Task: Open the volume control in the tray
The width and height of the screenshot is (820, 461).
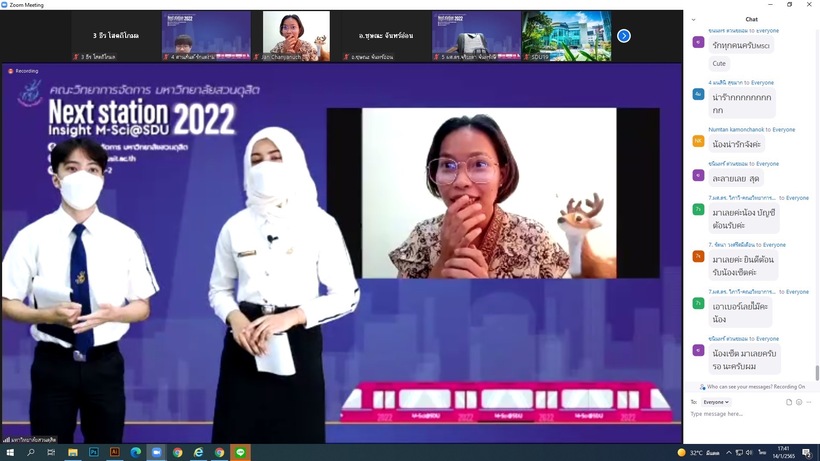Action: point(749,453)
